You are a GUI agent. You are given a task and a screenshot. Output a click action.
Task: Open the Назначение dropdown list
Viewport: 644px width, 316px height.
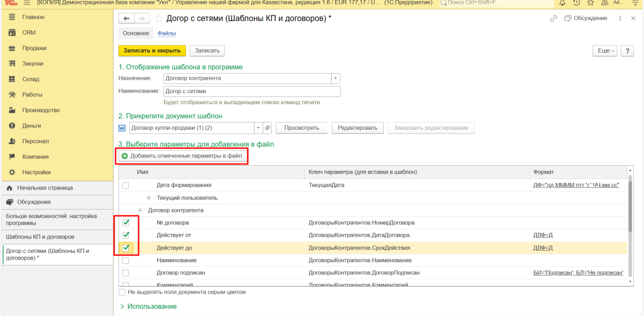tap(336, 78)
